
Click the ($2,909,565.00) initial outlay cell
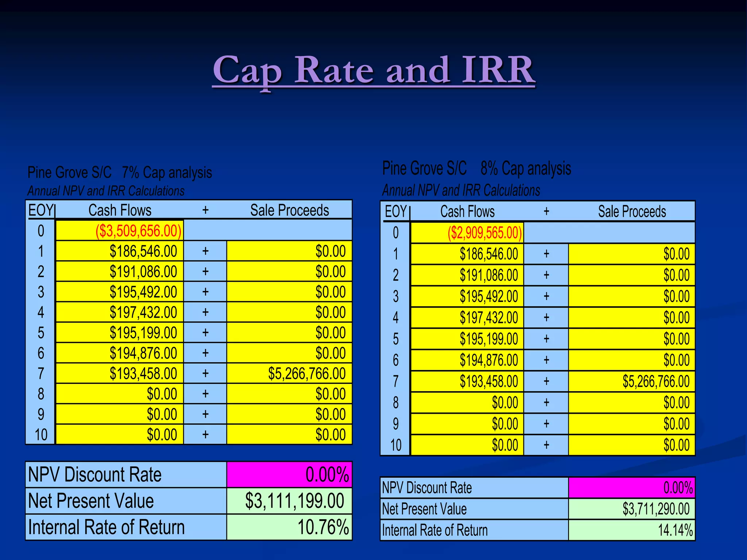click(467, 233)
